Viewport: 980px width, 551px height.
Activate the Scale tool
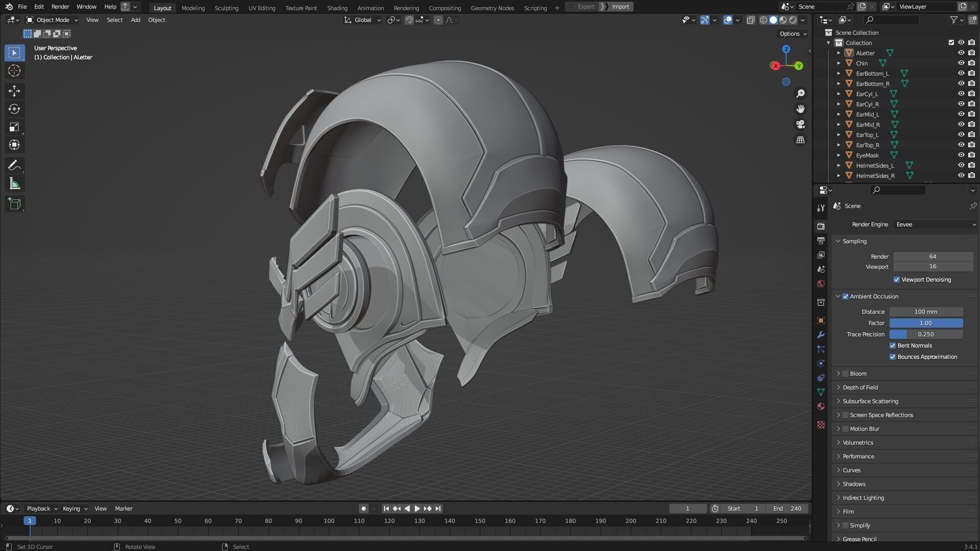tap(14, 127)
